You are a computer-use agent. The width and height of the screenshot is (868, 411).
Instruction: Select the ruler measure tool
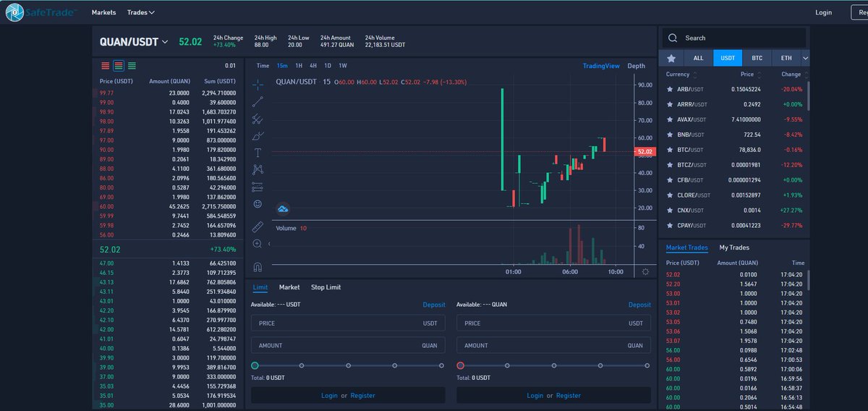tap(258, 226)
